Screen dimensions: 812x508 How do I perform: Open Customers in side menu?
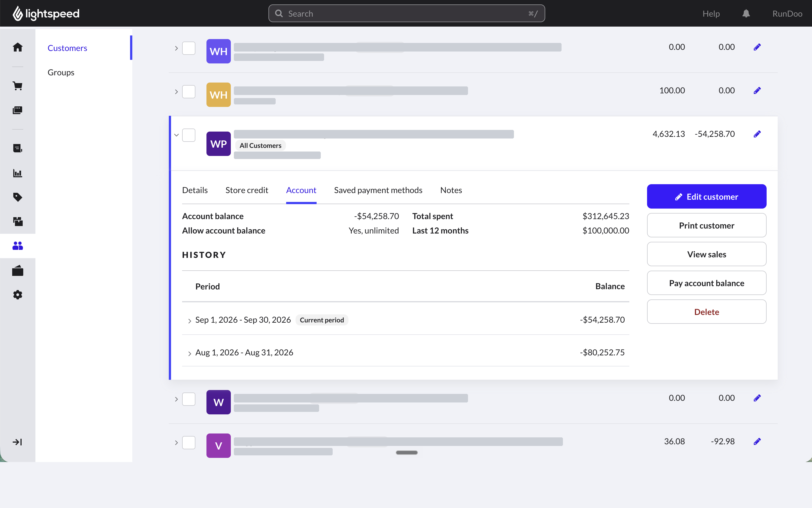pyautogui.click(x=67, y=48)
